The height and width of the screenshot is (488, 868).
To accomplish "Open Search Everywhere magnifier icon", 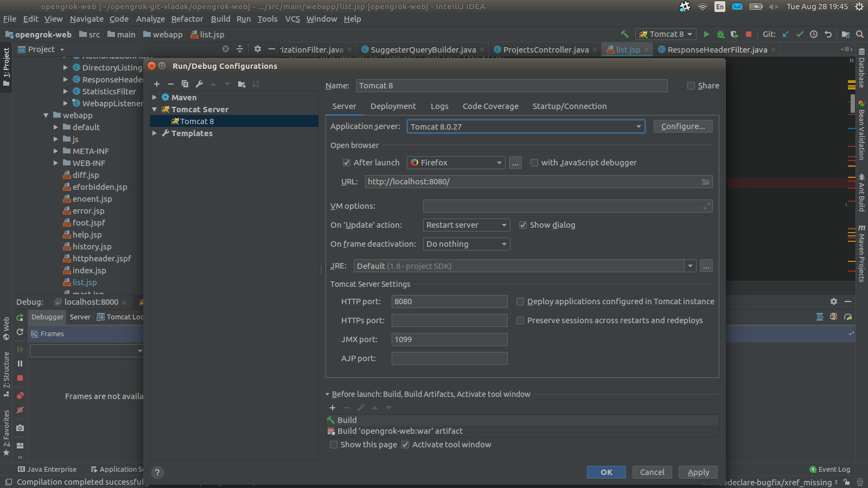I will click(860, 34).
